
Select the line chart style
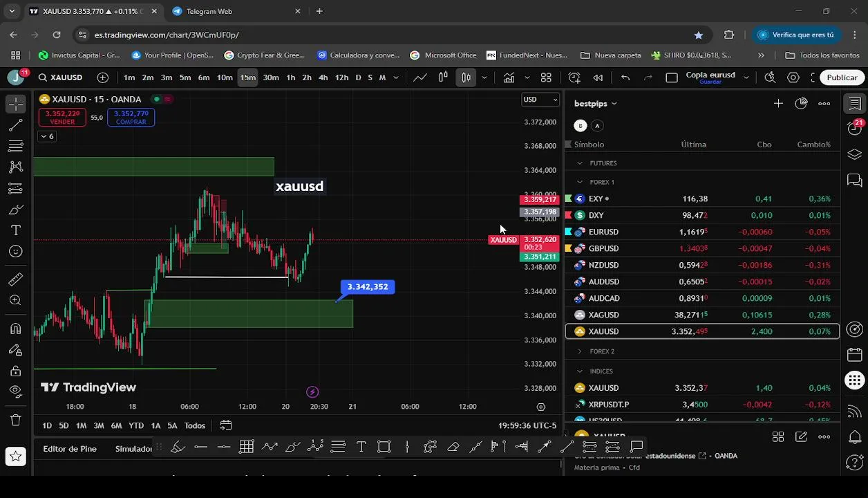(x=420, y=77)
